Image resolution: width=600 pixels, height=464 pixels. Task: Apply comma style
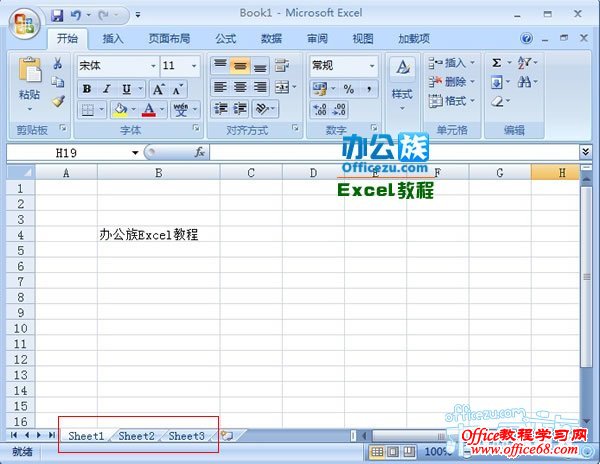pyautogui.click(x=368, y=89)
